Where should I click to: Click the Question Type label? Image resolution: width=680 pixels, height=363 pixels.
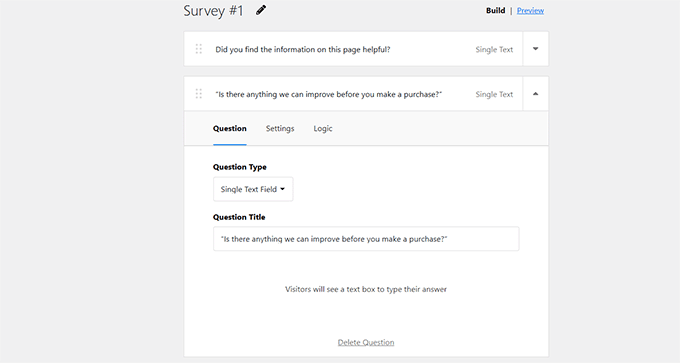click(239, 167)
